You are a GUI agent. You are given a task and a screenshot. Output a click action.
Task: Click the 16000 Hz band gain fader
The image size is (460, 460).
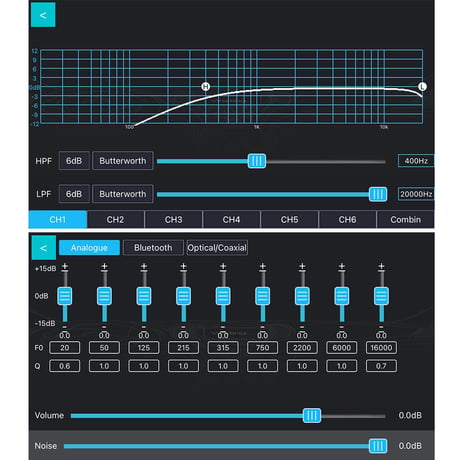(x=381, y=296)
